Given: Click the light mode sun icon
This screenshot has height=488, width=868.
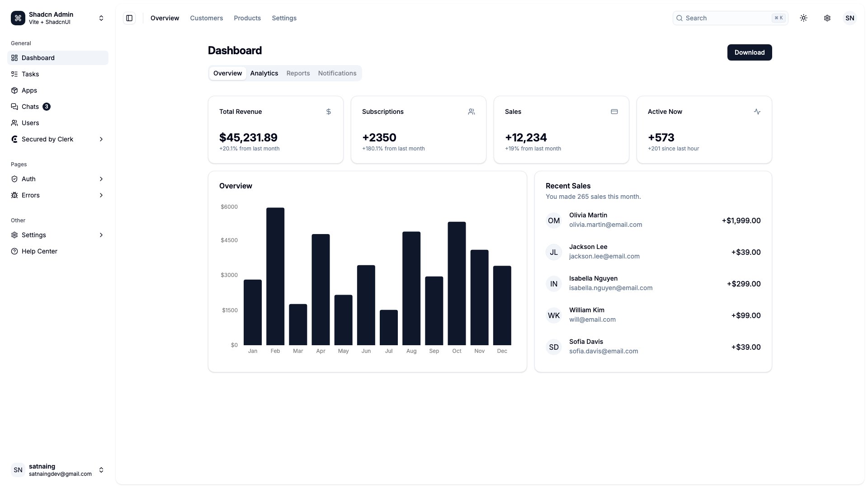Looking at the screenshot, I should tap(804, 18).
